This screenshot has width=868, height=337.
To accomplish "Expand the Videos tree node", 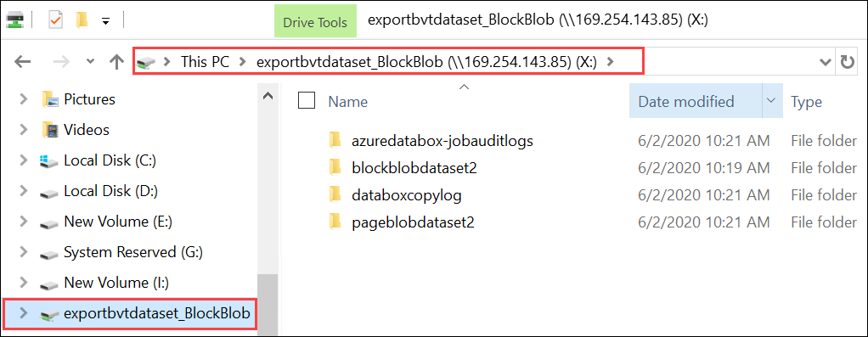I will (x=23, y=130).
